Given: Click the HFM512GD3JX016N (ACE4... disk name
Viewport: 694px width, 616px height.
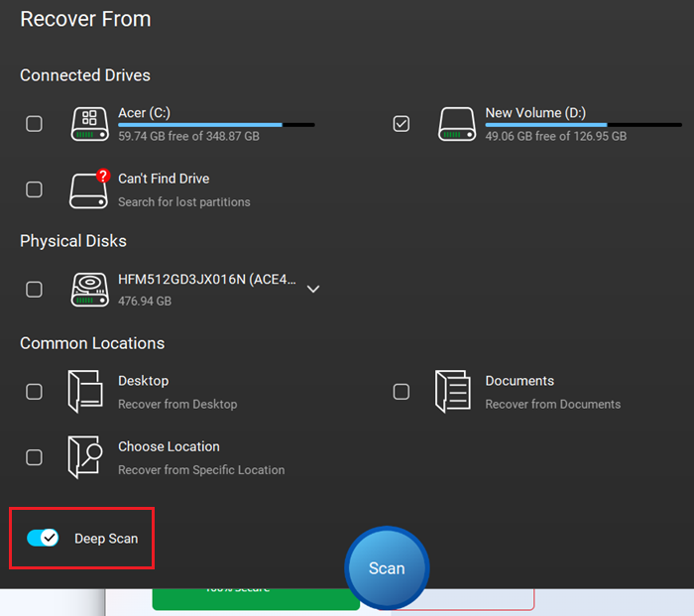Looking at the screenshot, I should 207,280.
